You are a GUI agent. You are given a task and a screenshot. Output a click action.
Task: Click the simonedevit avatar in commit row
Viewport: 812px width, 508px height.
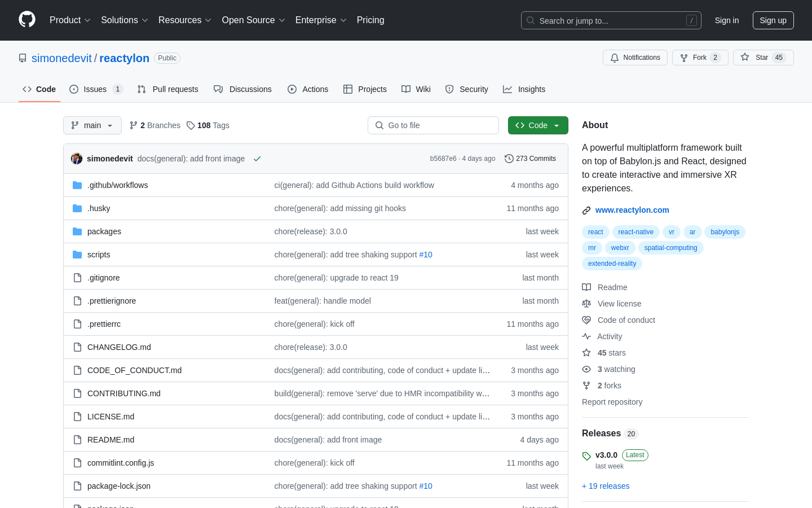[77, 159]
